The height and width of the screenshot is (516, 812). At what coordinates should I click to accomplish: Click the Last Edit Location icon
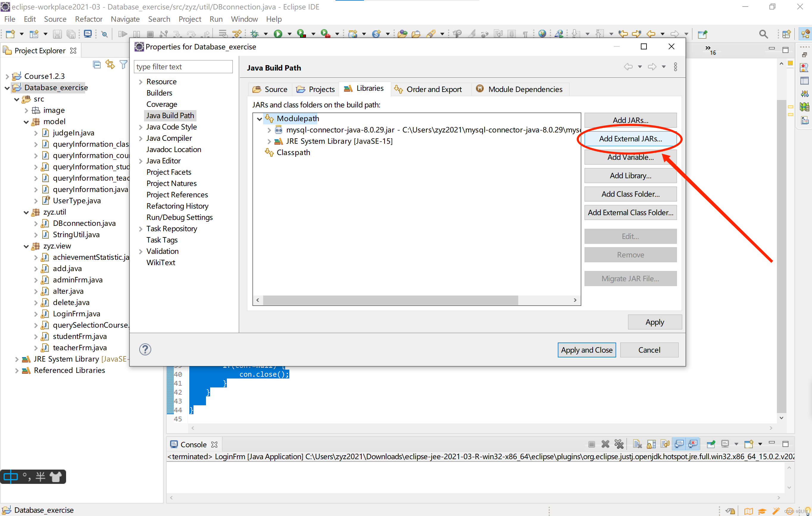coord(623,34)
